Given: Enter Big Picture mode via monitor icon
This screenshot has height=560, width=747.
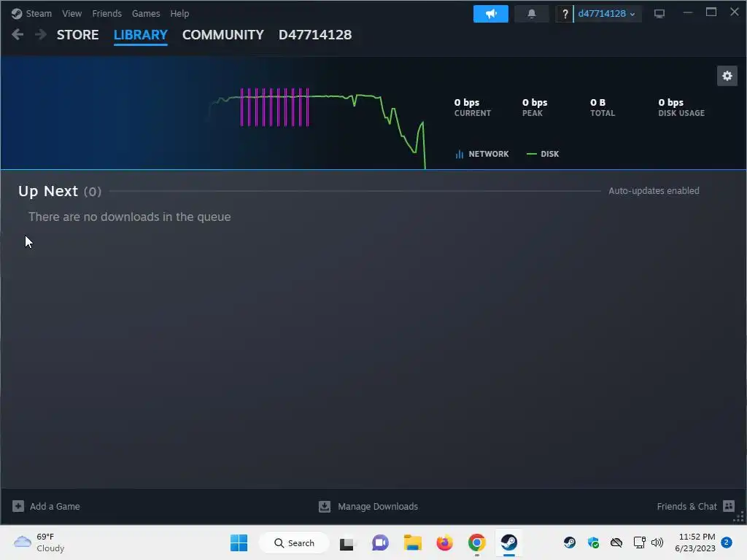Looking at the screenshot, I should 659,13.
